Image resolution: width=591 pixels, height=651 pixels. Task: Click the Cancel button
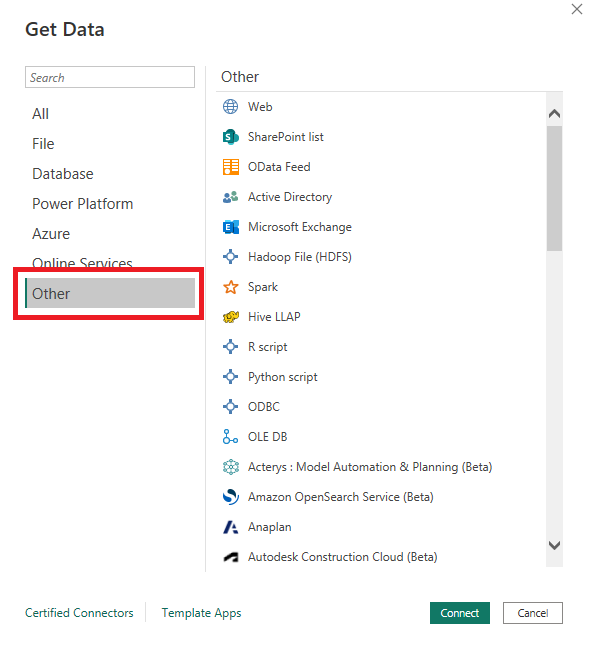[x=533, y=613]
